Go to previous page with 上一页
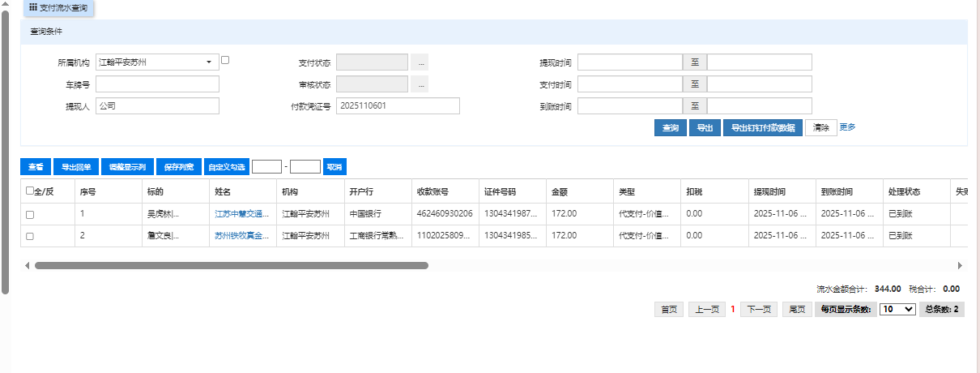The height and width of the screenshot is (373, 980). [707, 310]
